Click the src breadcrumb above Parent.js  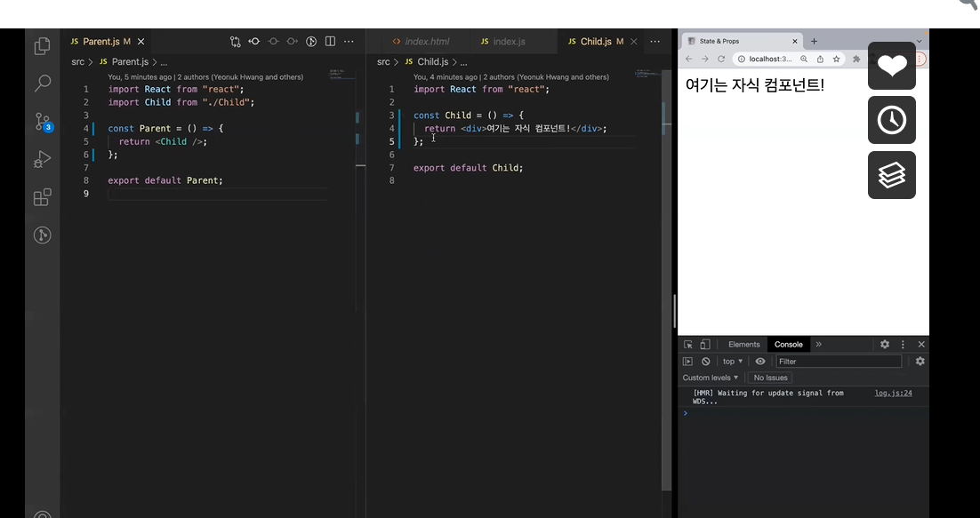coord(77,62)
